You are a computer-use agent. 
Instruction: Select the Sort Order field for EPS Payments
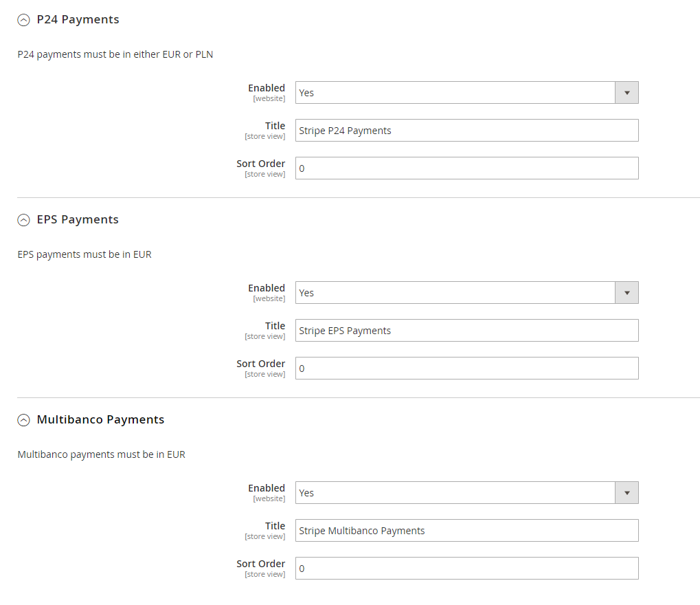click(466, 368)
